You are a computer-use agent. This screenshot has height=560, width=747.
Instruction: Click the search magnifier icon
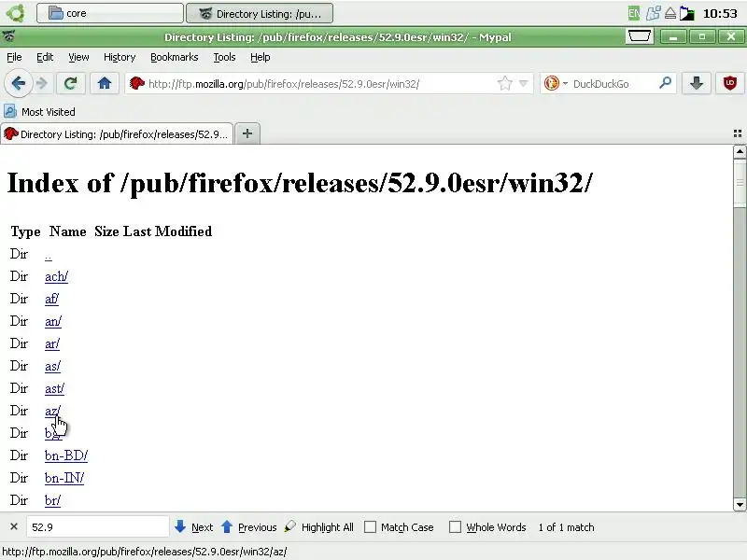pyautogui.click(x=665, y=83)
